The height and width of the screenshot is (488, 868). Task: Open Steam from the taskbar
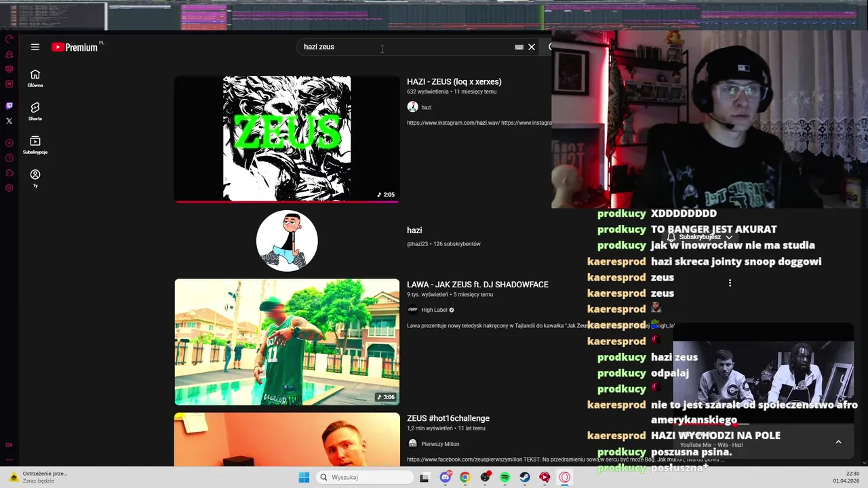coord(525,477)
